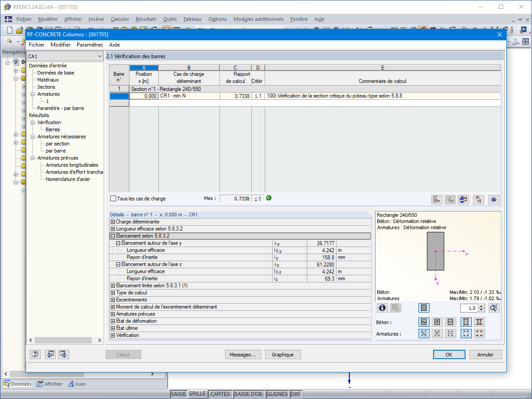Select Nomenclature d'acier tree item
Image resolution: width=532 pixels, height=399 pixels.
69,179
